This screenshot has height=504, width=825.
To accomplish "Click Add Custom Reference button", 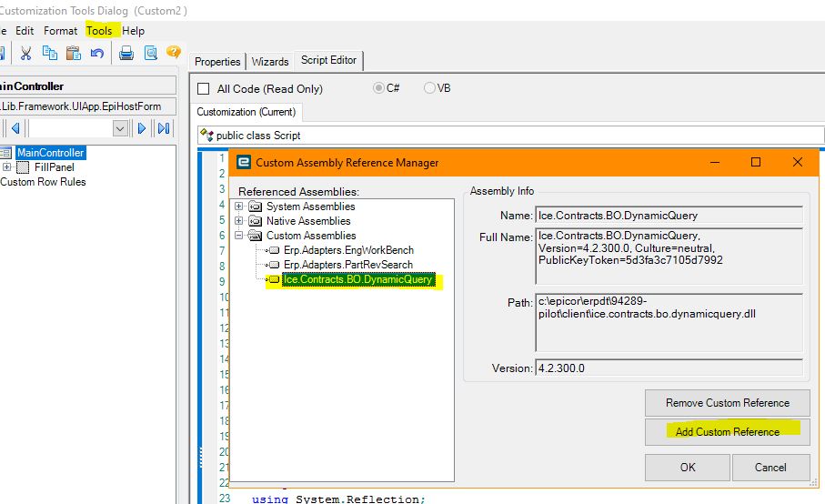I will click(x=727, y=432).
